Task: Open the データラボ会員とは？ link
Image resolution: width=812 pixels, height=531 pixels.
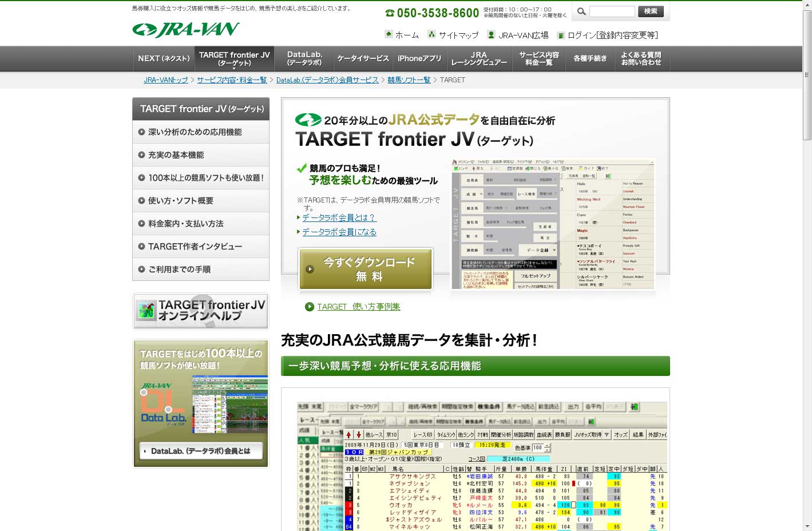Action: 339,218
